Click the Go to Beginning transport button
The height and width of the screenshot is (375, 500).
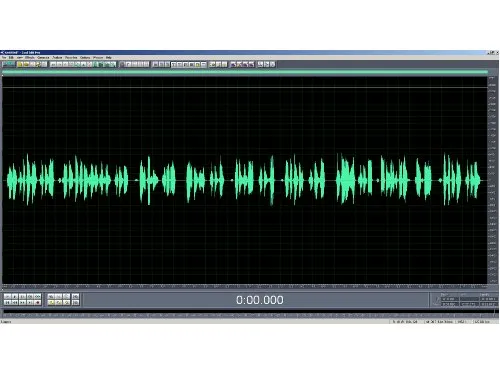pos(7,302)
